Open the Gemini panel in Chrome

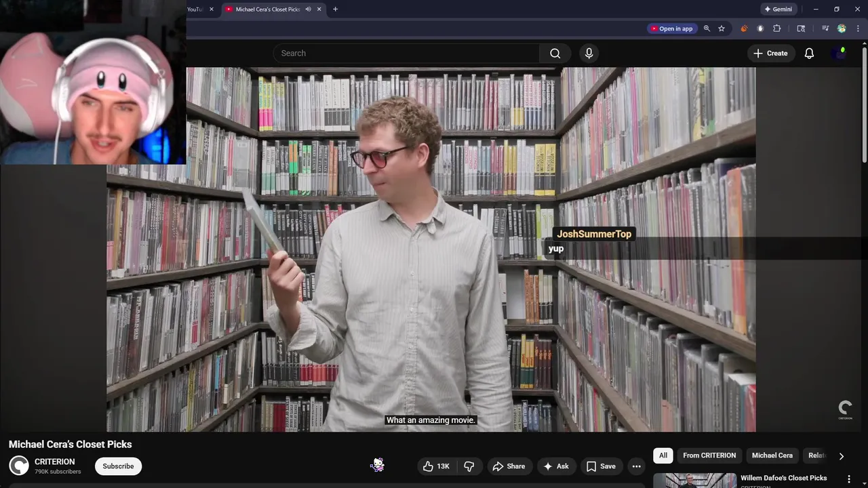pyautogui.click(x=778, y=9)
